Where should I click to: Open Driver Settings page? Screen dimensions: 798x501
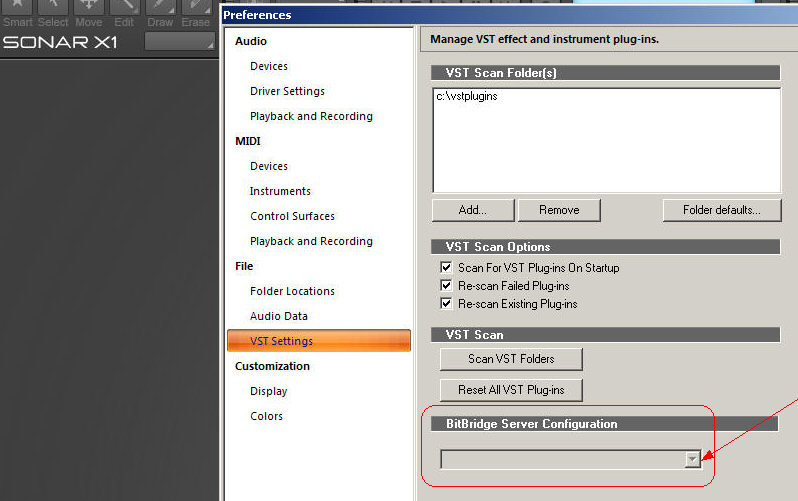(287, 91)
